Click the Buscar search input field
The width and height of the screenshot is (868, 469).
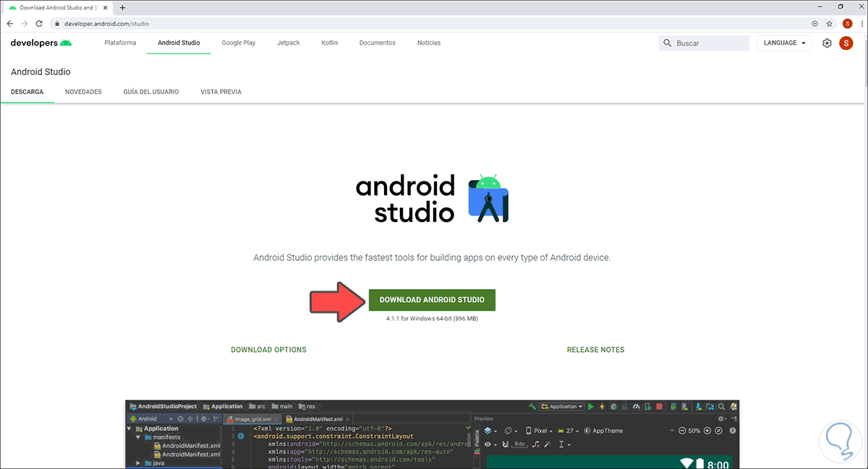(705, 43)
